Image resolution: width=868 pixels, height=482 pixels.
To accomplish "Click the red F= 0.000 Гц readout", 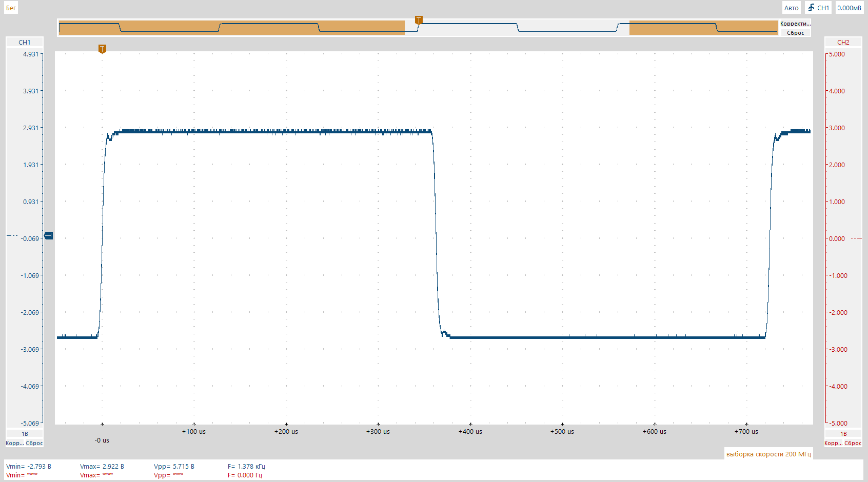I will 245,475.
